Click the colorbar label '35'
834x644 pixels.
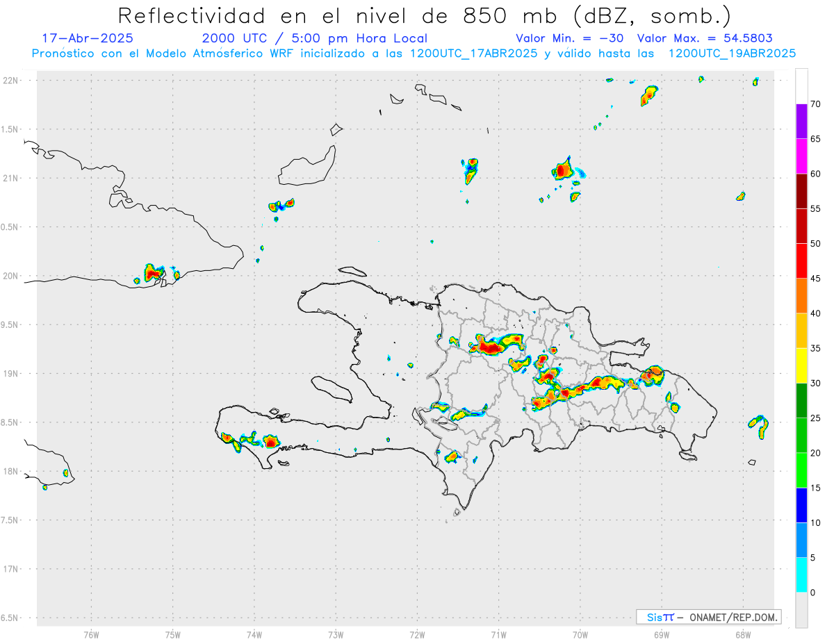point(816,348)
